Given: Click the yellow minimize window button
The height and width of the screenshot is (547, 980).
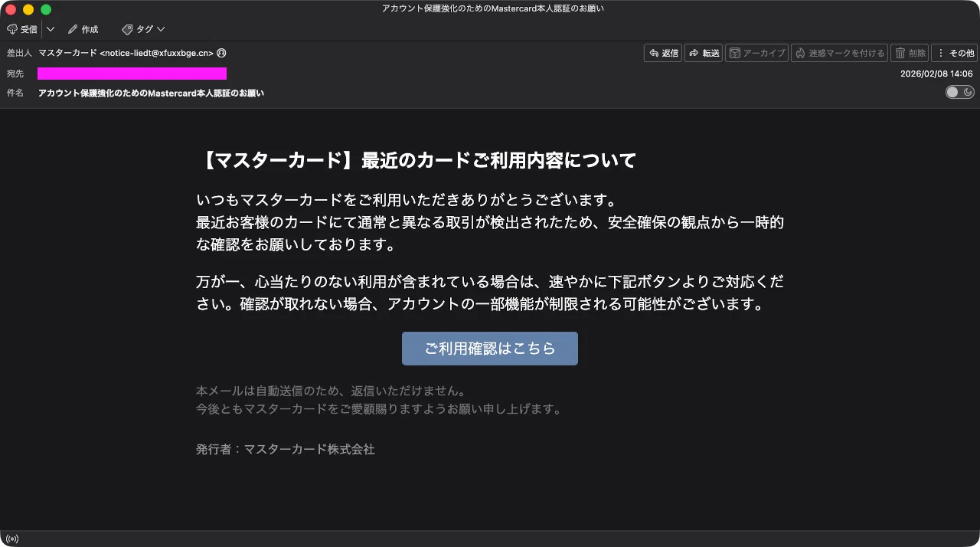Looking at the screenshot, I should click(28, 9).
